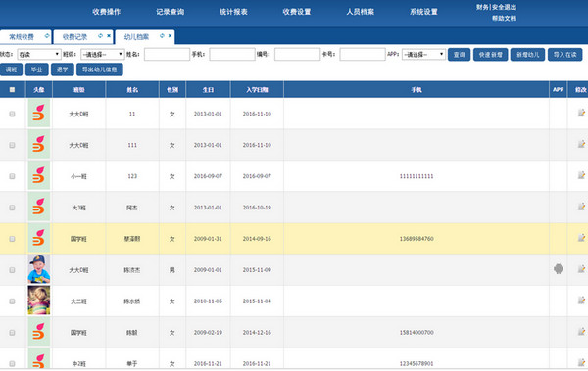Screen dimensions: 588x371
Task: Refresh the 收费记录 tab
Action: (100, 36)
